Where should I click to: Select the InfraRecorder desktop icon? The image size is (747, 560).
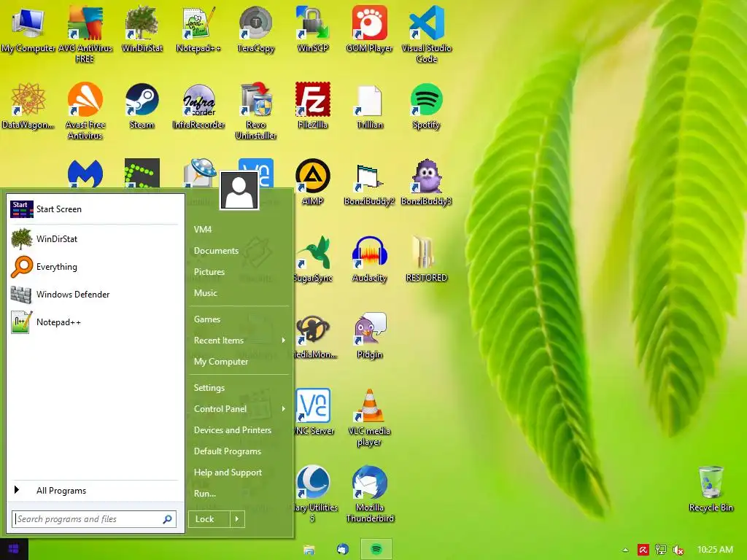tap(198, 106)
